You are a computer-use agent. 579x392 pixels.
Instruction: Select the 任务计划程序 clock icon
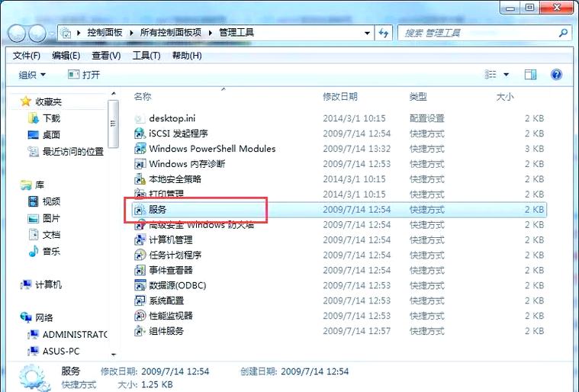pyautogui.click(x=140, y=255)
